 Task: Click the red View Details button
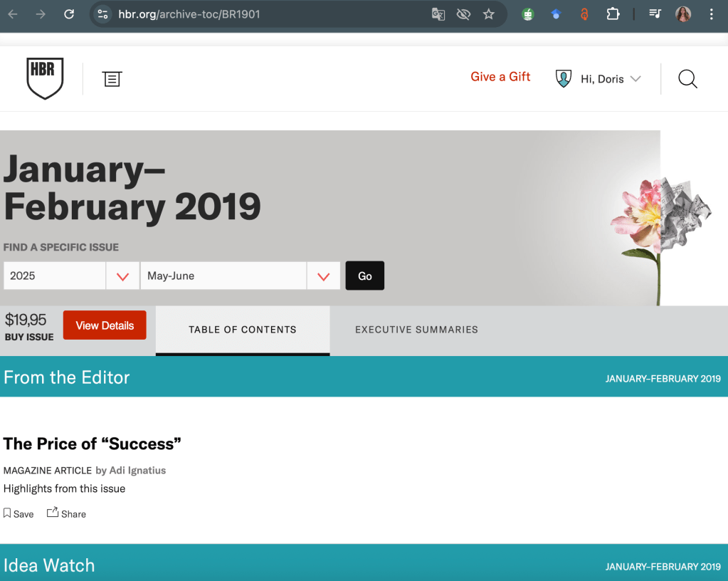point(105,325)
